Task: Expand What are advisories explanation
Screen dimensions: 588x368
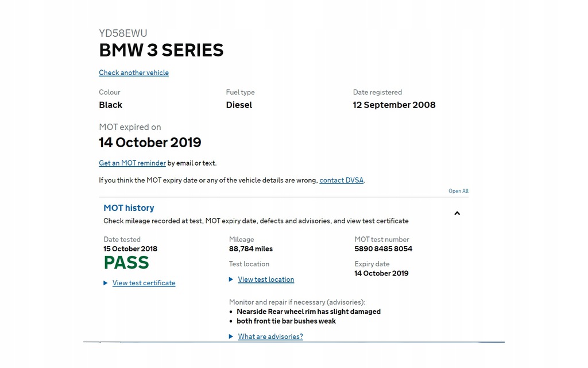Action: pyautogui.click(x=270, y=336)
